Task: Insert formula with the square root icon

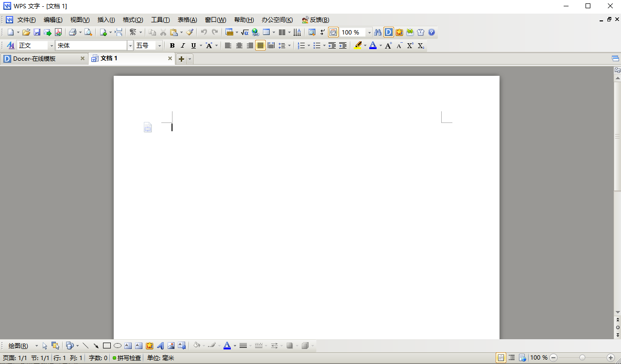Action: [x=245, y=33]
